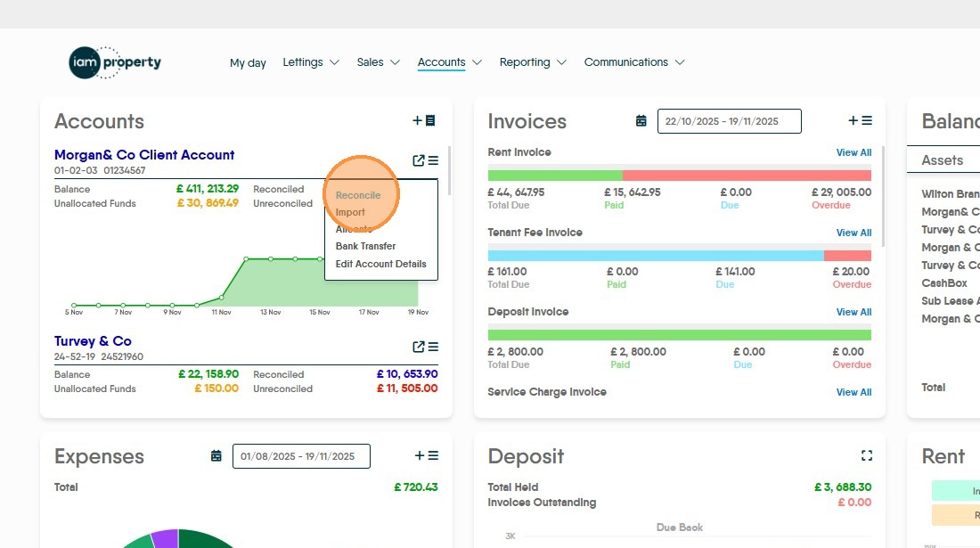View All Service Charge Invoices
This screenshot has width=980, height=548.
pos(853,392)
